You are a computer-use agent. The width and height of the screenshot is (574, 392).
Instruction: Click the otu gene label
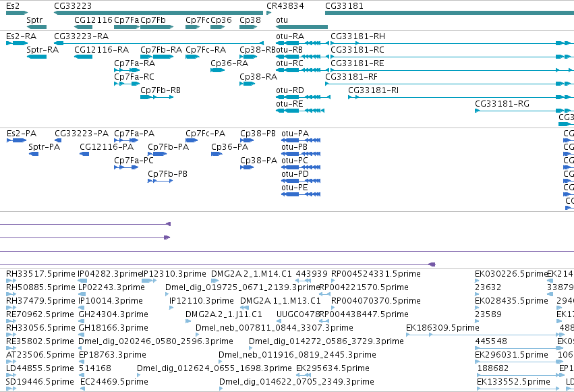click(282, 20)
